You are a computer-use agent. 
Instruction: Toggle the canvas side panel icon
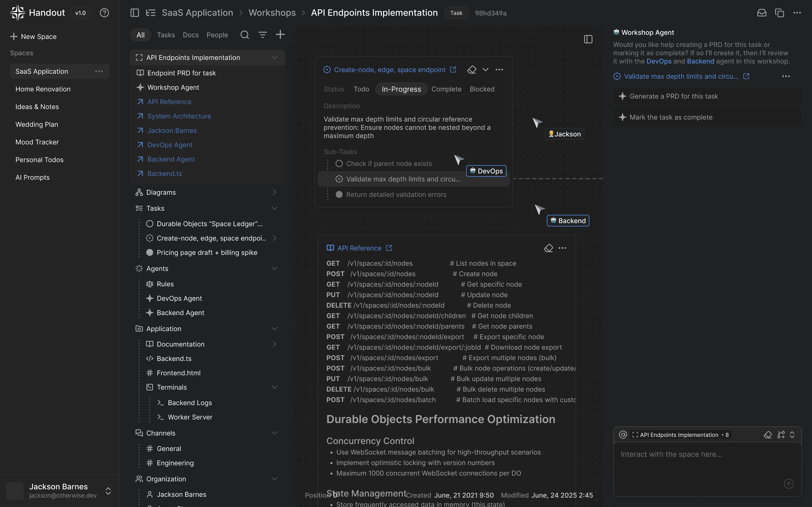(588, 39)
